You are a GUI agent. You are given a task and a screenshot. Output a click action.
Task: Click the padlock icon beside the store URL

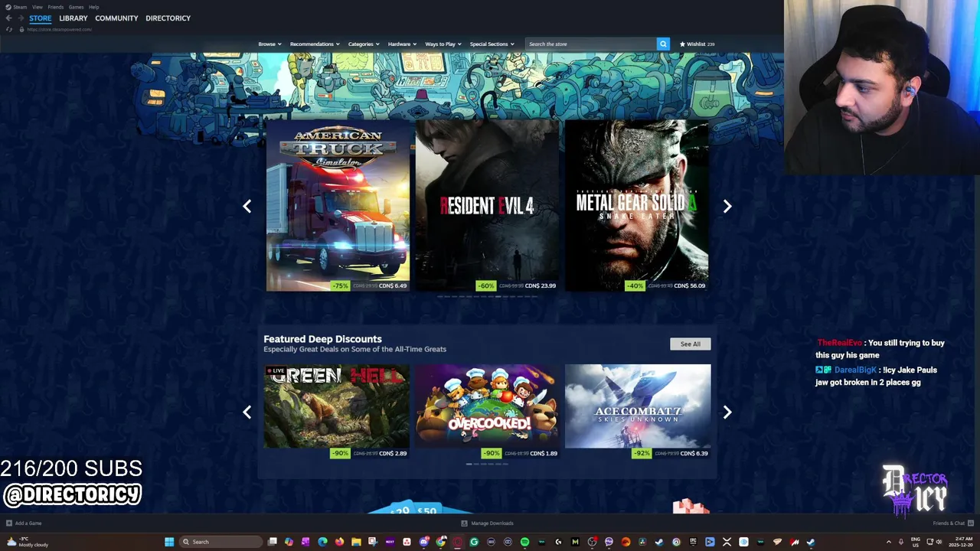click(21, 29)
